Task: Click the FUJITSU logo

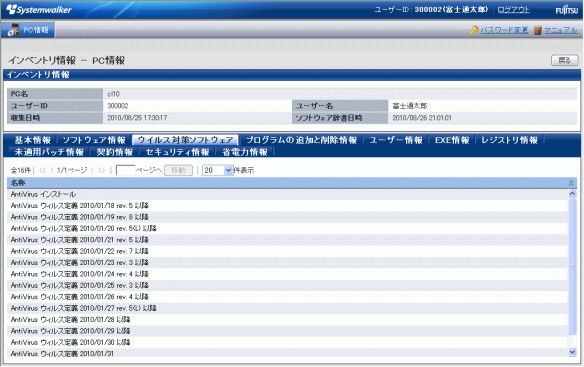Action: point(566,10)
